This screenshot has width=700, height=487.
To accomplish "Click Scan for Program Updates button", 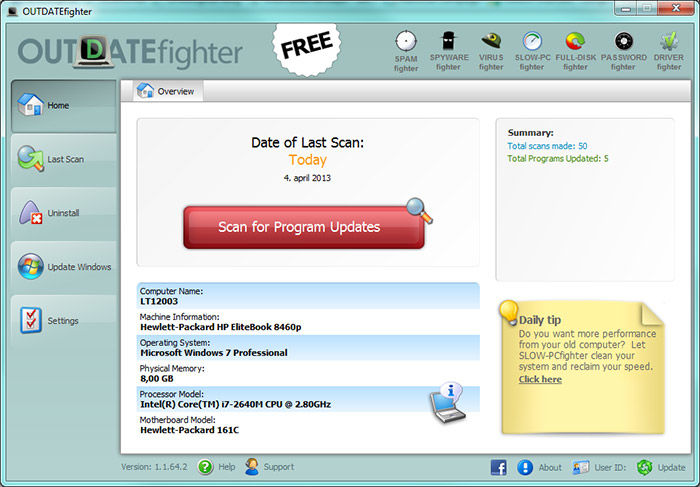I will tap(304, 227).
